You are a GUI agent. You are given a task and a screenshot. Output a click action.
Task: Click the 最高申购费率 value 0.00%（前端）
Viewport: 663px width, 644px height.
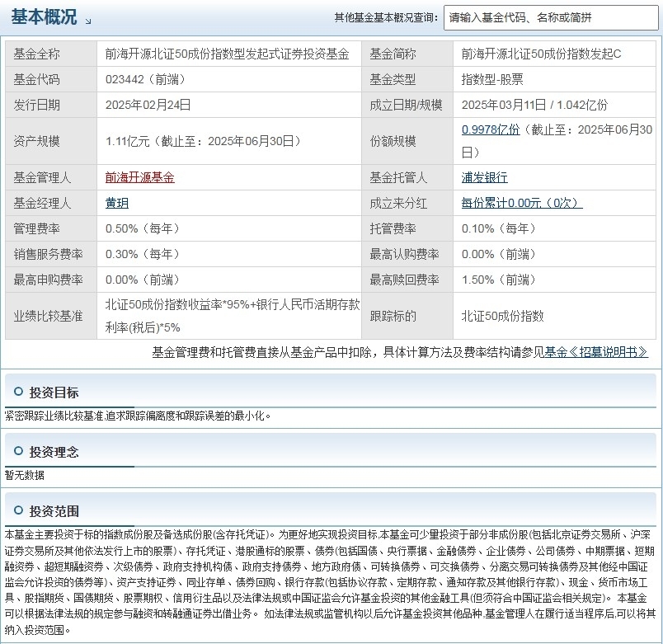click(x=143, y=280)
